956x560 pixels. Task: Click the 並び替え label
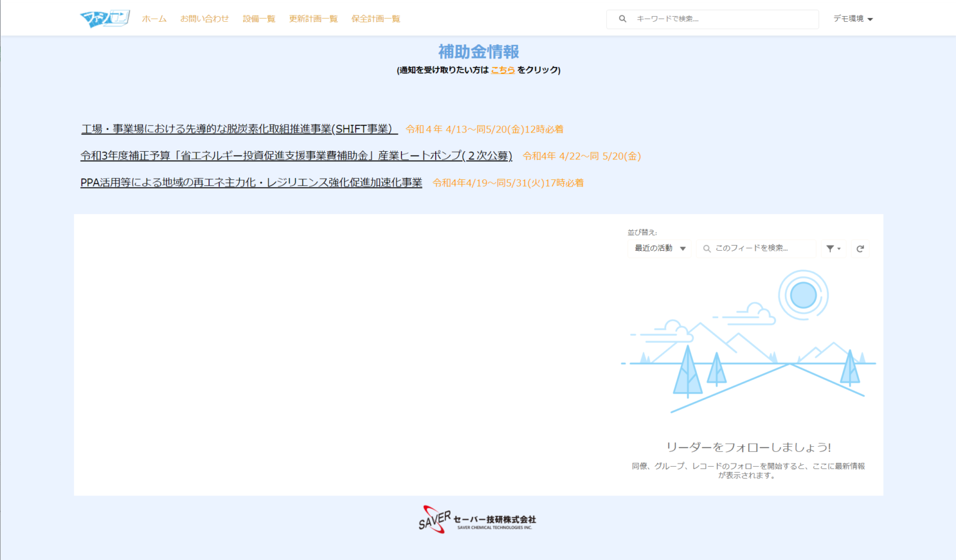click(642, 232)
